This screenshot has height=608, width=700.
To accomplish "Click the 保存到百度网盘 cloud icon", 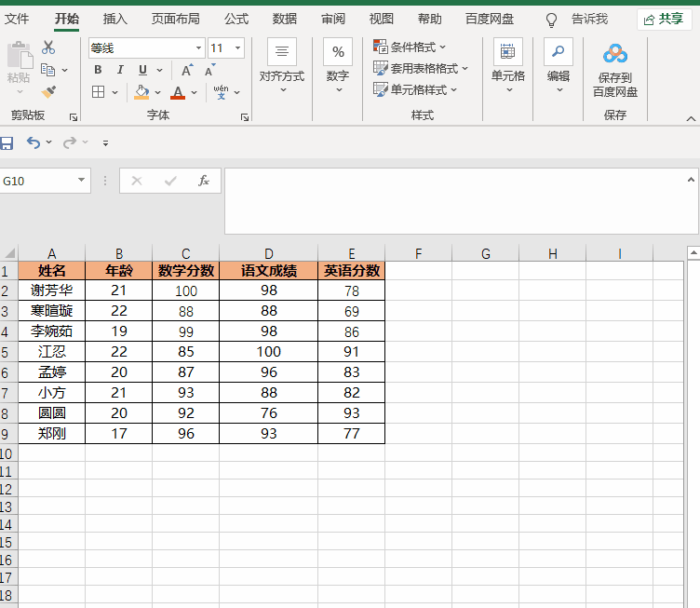I will (615, 55).
